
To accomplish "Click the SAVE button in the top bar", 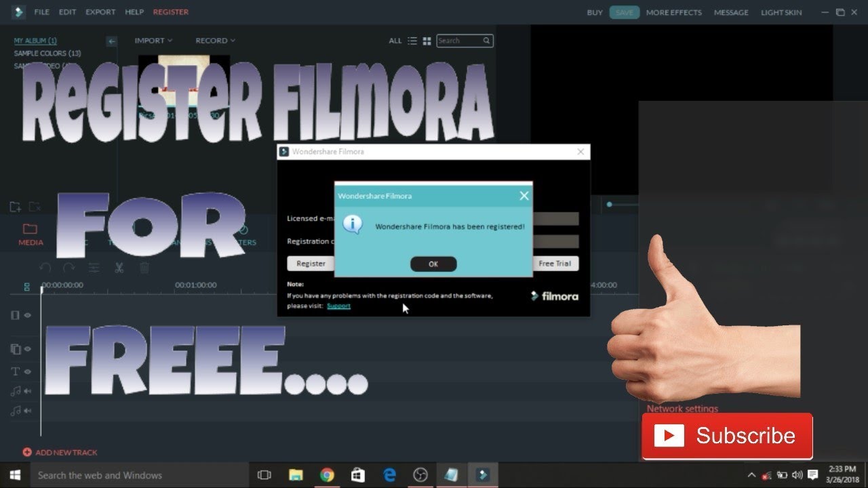I will pyautogui.click(x=625, y=12).
